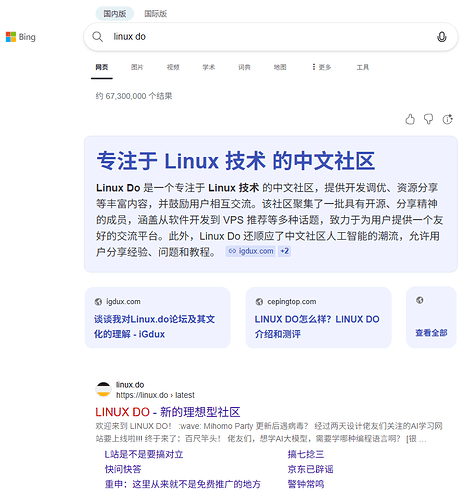Open the 学术 tab

[x=209, y=67]
